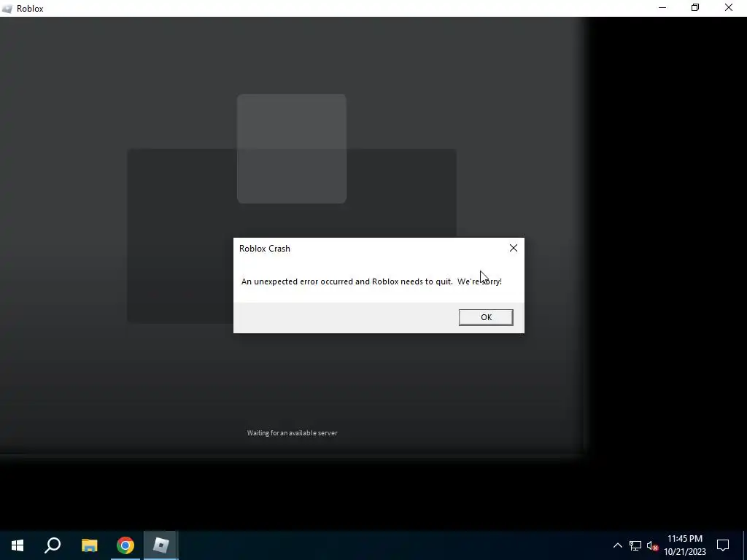The width and height of the screenshot is (747, 560).
Task: Launch File Explorer from the taskbar
Action: coord(89,545)
